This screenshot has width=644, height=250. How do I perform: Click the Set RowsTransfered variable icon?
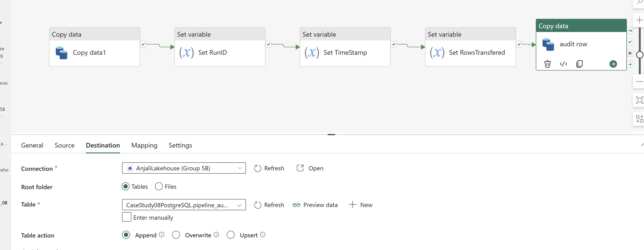point(437,53)
